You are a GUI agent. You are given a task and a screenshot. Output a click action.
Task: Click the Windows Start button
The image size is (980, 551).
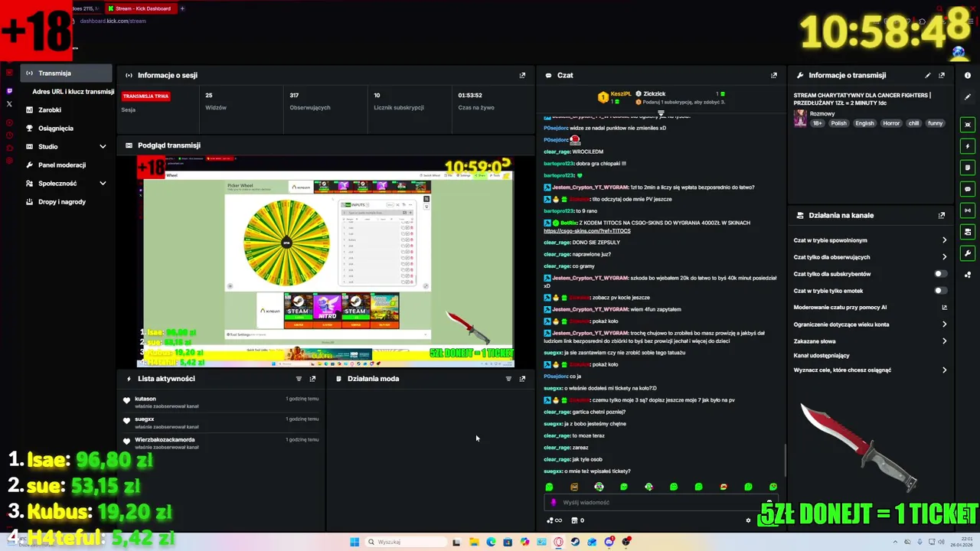pyautogui.click(x=354, y=542)
